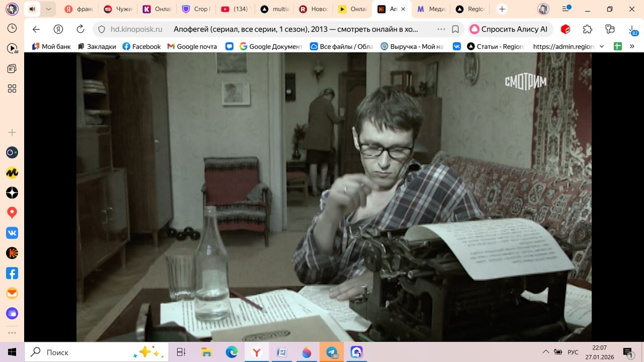Image resolution: width=644 pixels, height=362 pixels.
Task: Switch to the 'Crop' tab
Action: point(196,9)
